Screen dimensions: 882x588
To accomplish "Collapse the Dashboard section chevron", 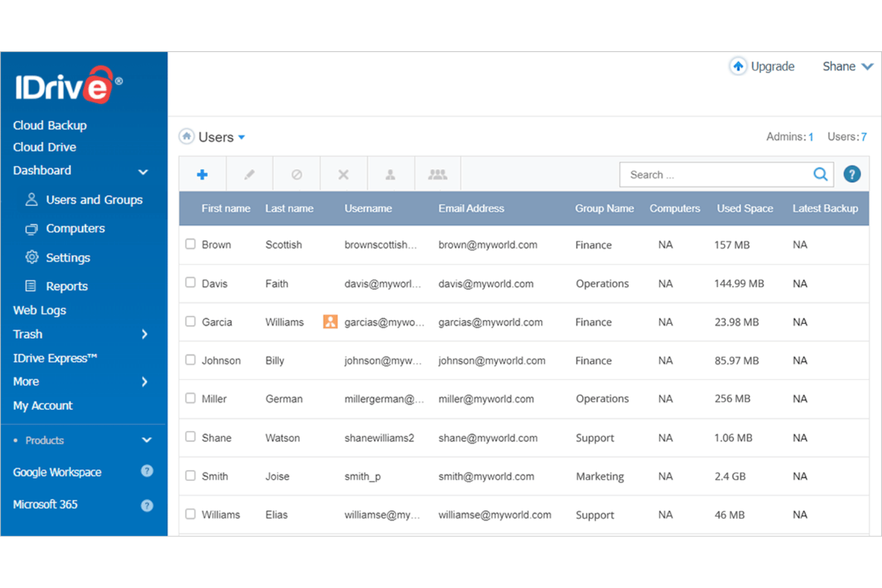I will click(x=143, y=172).
